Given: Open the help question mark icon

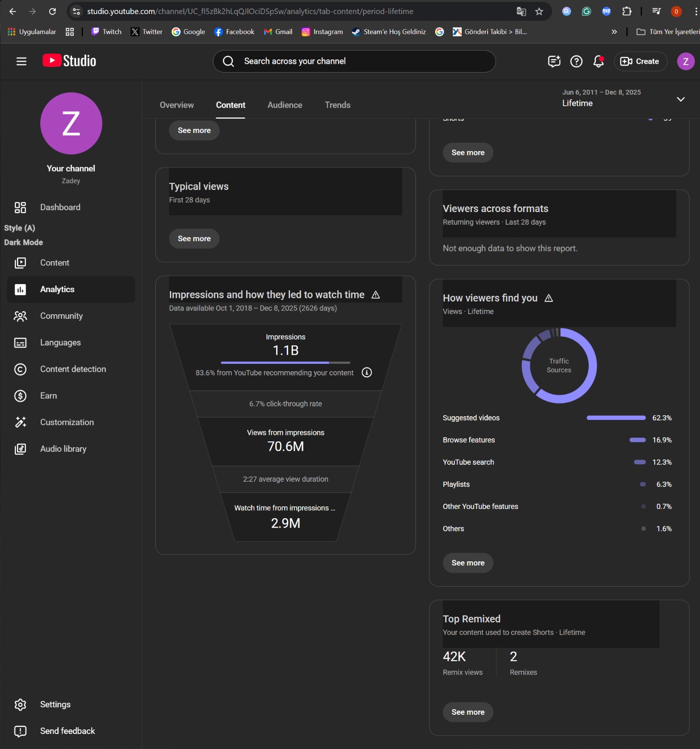Looking at the screenshot, I should pyautogui.click(x=576, y=61).
